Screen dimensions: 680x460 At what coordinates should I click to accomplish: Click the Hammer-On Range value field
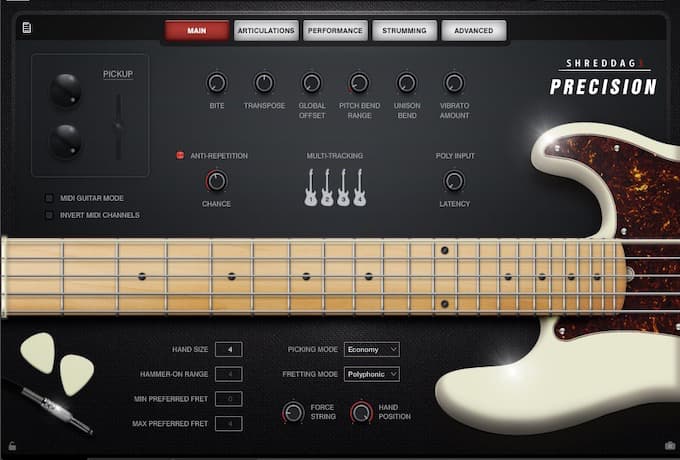pos(229,374)
